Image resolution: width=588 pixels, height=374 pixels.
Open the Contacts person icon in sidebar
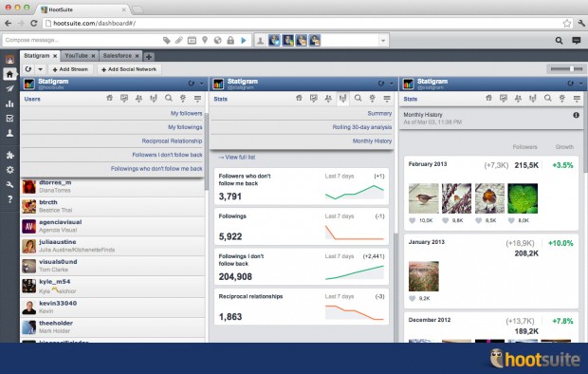(x=9, y=133)
